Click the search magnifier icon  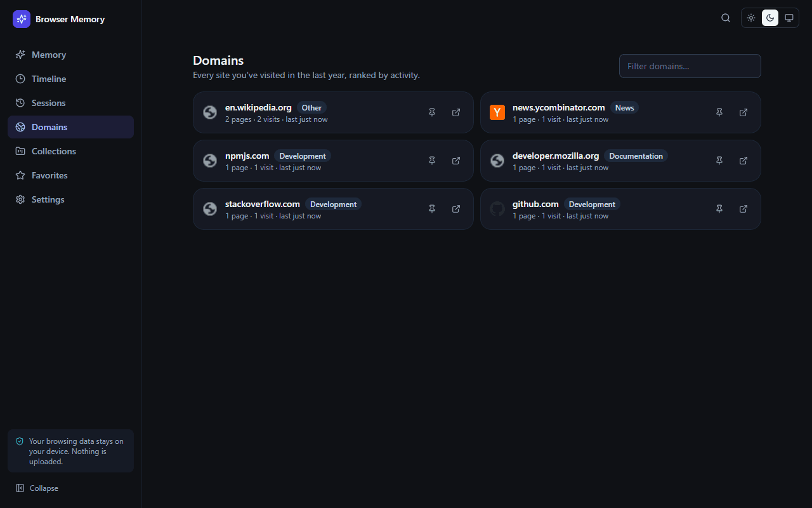(x=726, y=18)
